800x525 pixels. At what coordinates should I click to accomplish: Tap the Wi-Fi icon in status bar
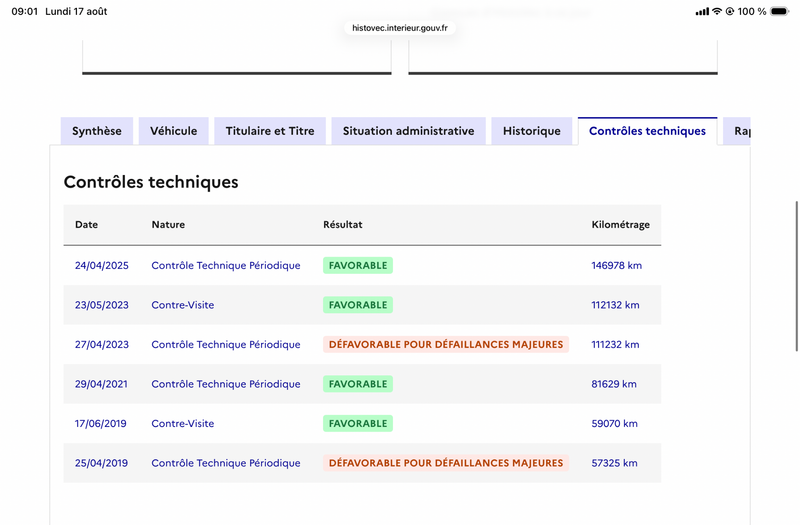717,11
